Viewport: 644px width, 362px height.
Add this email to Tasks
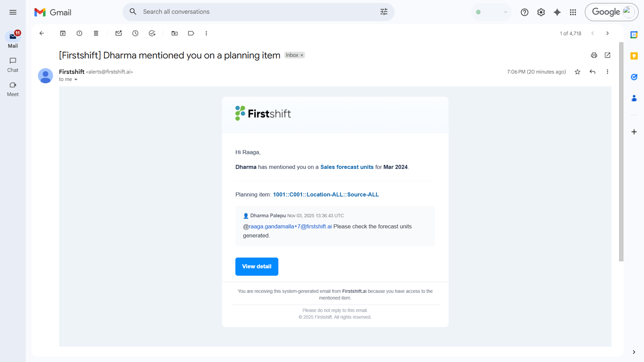(152, 33)
